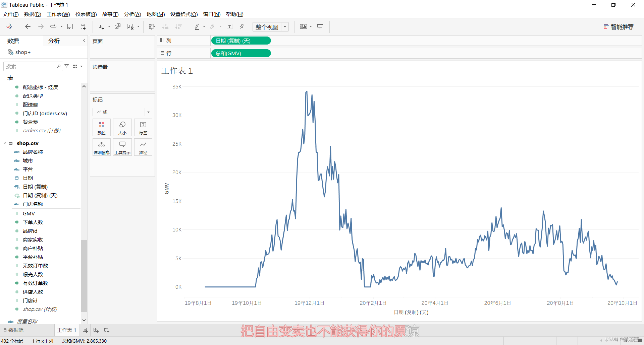Image resolution: width=644 pixels, height=345 pixels.
Task: Open the replay animation dropdown arrow
Action: (61, 26)
